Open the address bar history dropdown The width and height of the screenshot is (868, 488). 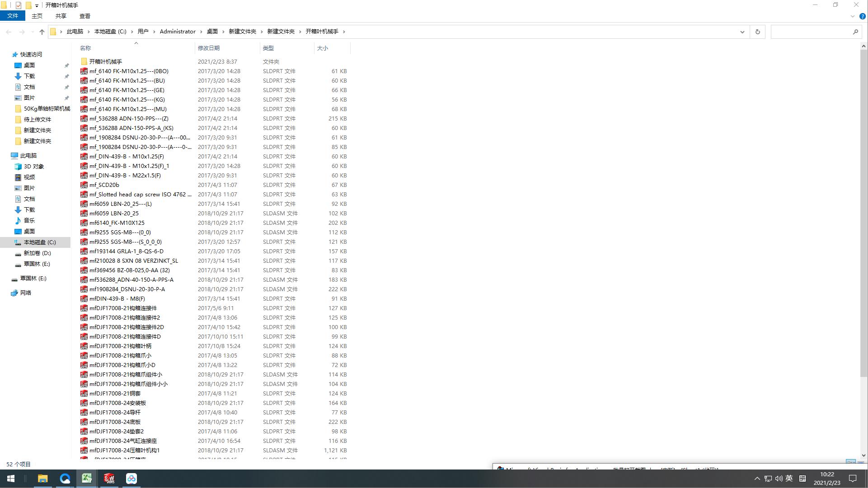point(742,32)
